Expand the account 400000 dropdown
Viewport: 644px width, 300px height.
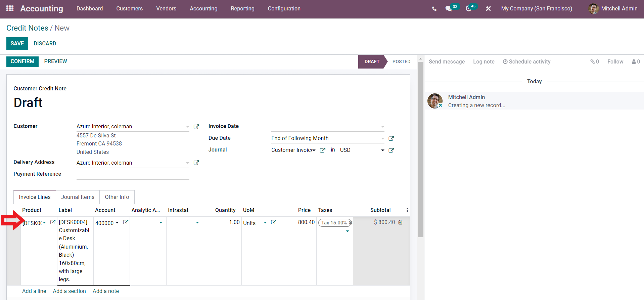click(x=117, y=222)
